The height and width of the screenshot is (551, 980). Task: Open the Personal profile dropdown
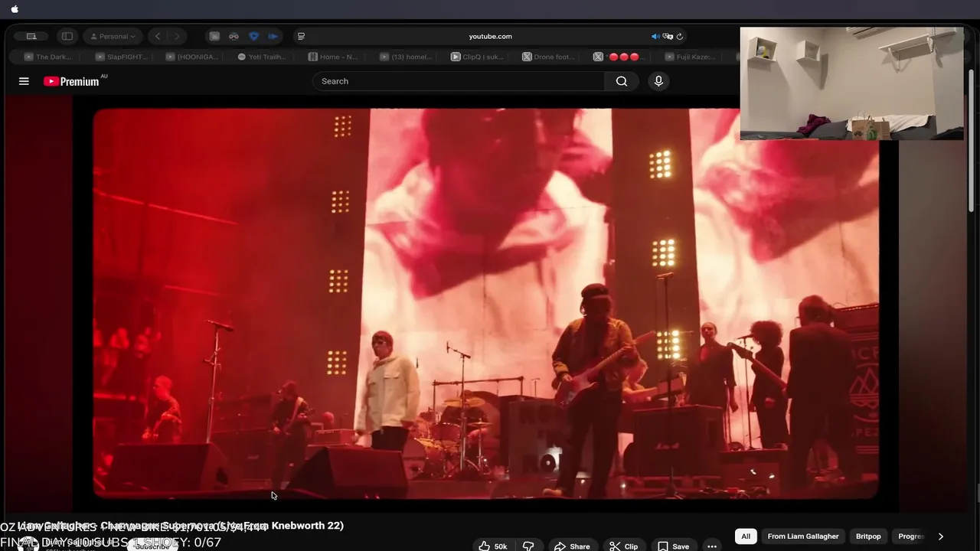point(113,36)
